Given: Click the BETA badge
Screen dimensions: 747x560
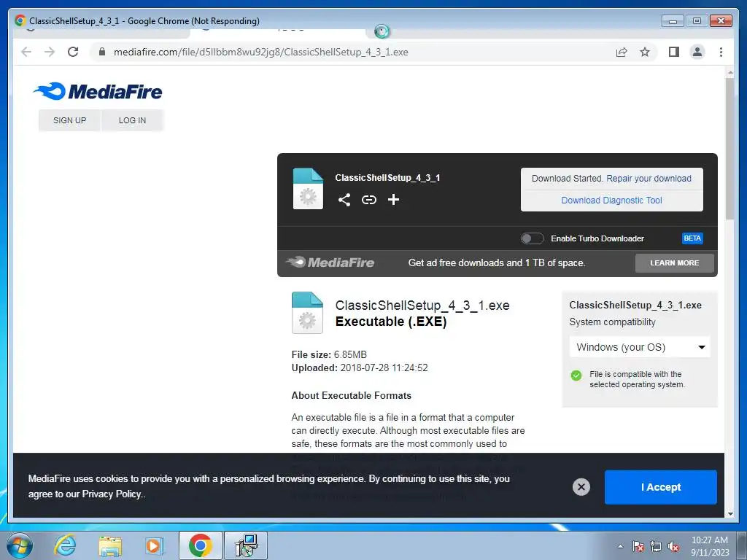Looking at the screenshot, I should pyautogui.click(x=692, y=238).
